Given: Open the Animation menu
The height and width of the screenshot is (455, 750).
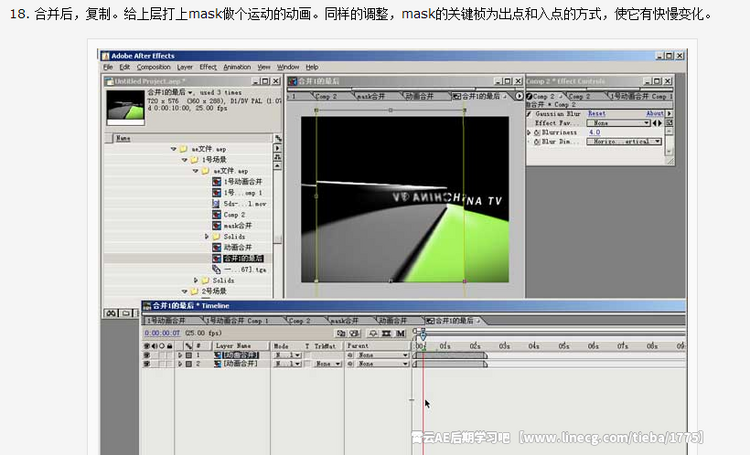Looking at the screenshot, I should [237, 67].
